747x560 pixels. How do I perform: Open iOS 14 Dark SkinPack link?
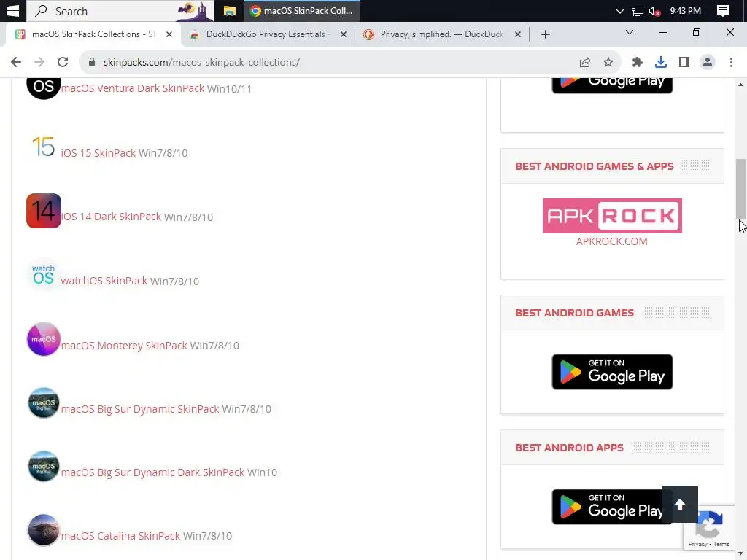point(111,217)
